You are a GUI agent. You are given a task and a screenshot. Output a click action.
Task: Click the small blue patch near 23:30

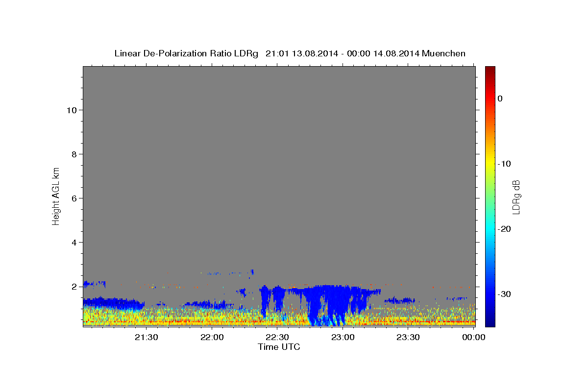point(399,300)
